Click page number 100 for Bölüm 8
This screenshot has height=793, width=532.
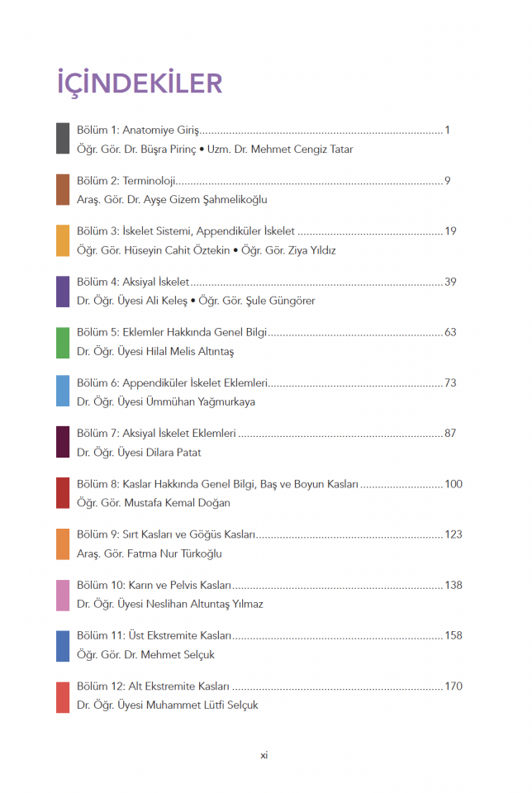454,484
